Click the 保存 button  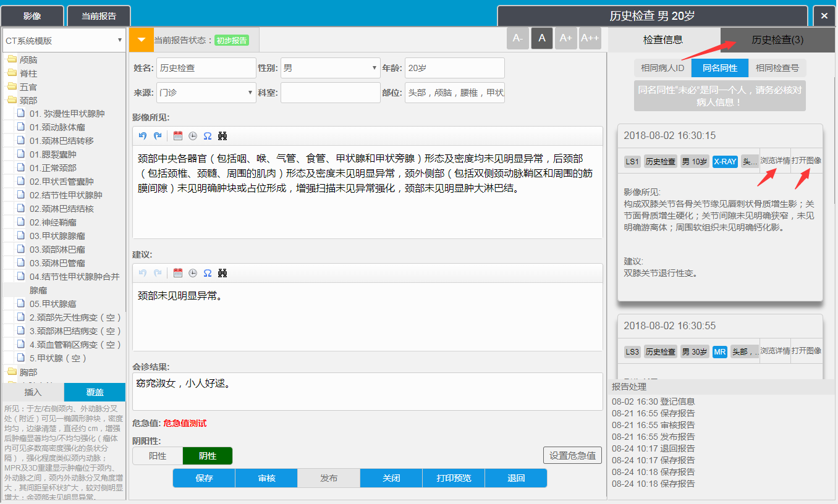point(204,478)
